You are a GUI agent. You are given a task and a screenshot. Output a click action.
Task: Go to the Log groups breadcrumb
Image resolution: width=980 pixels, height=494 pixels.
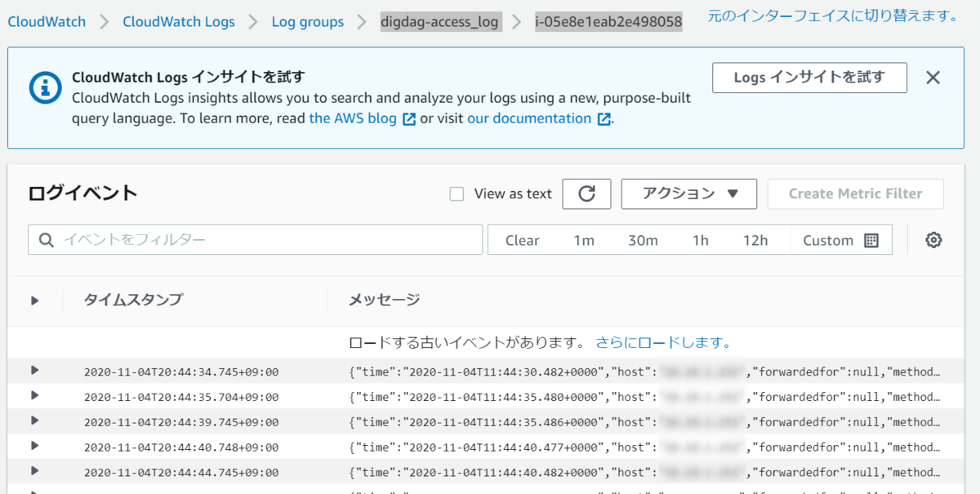[308, 22]
